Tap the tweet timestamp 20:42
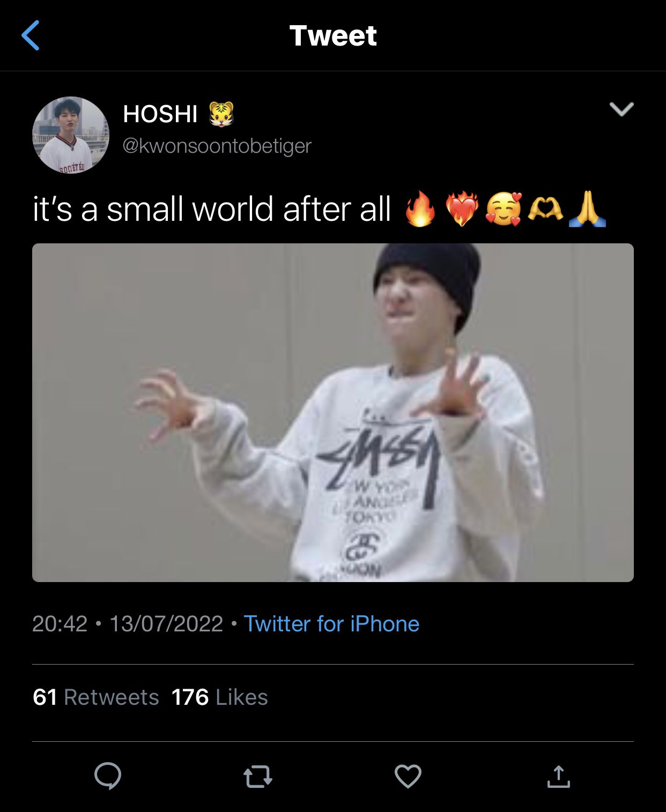This screenshot has height=812, width=666. 60,624
